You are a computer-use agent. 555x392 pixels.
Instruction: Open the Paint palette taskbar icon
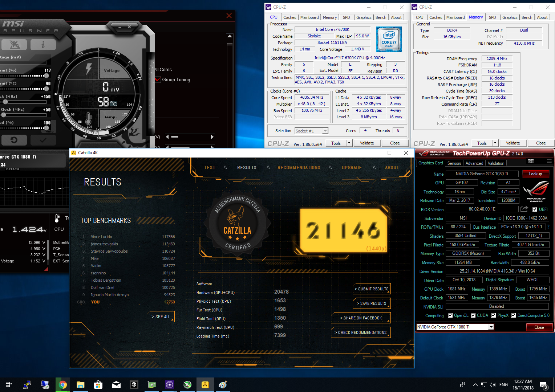click(x=223, y=385)
